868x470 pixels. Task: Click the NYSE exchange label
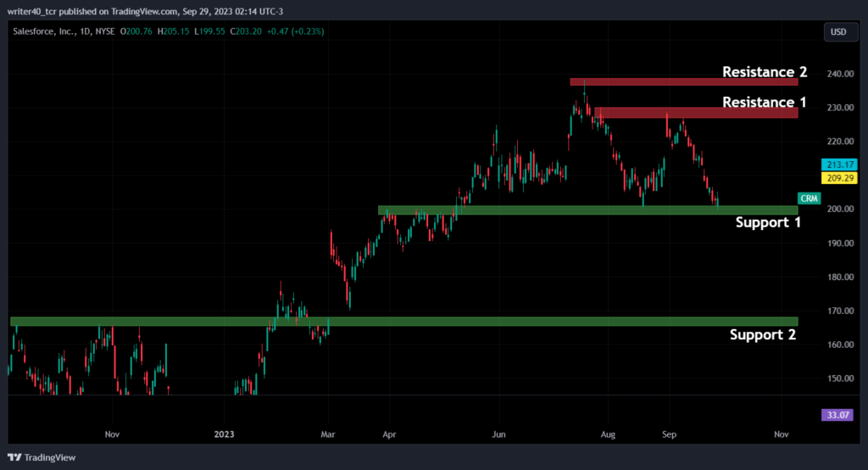pos(105,31)
